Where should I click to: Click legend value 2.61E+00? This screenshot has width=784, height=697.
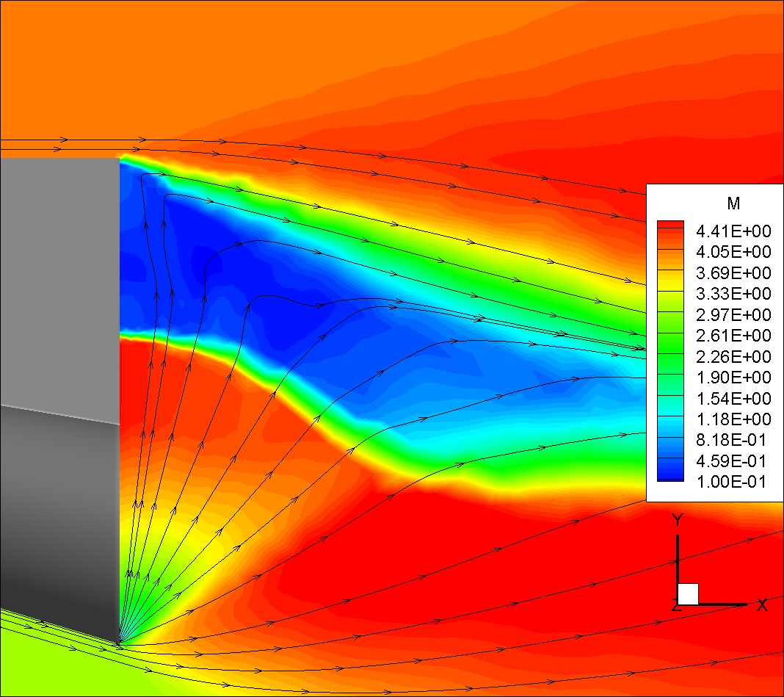[733, 335]
